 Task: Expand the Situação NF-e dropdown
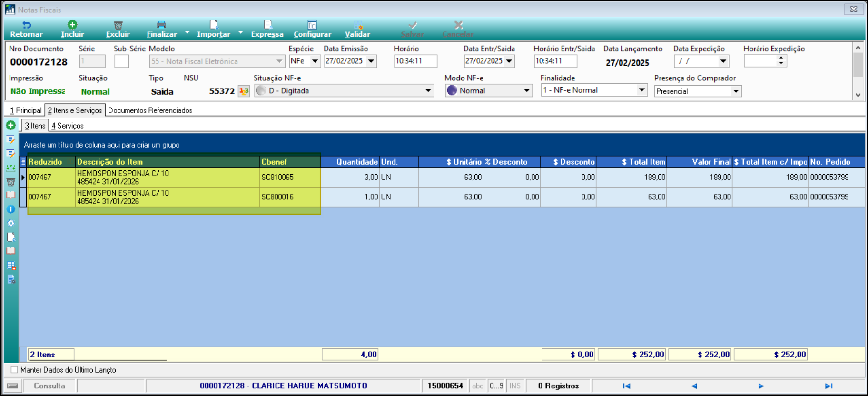pyautogui.click(x=428, y=90)
